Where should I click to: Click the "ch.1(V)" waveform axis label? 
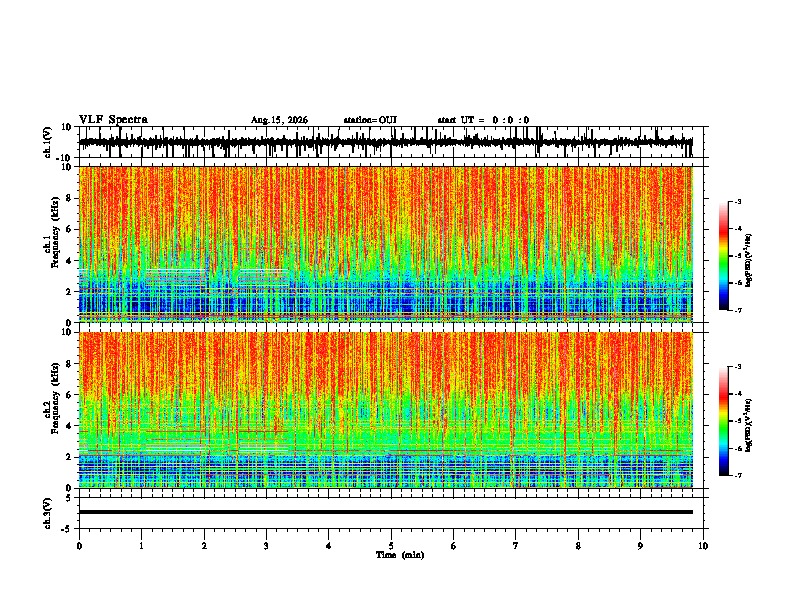coord(48,142)
